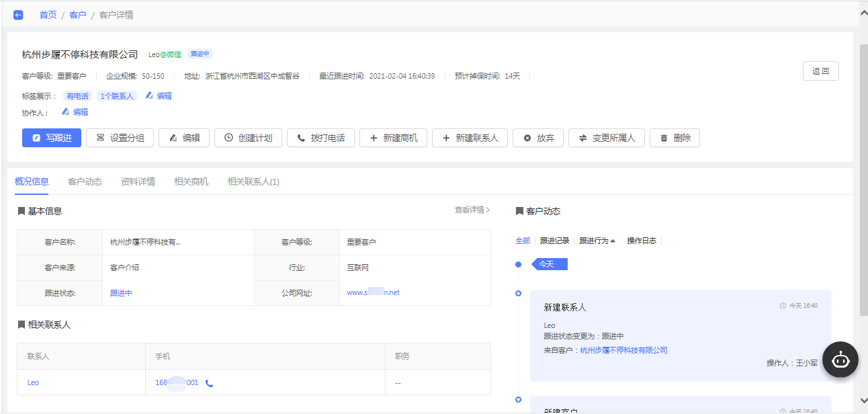Image resolution: width=868 pixels, height=414 pixels.
Task: Click 新建联系人 button
Action: point(470,138)
